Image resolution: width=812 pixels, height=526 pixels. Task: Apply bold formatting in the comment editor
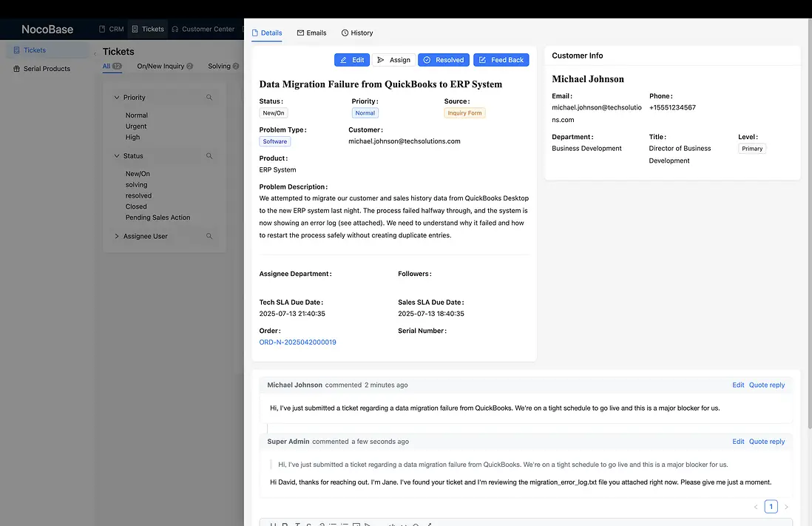click(284, 525)
